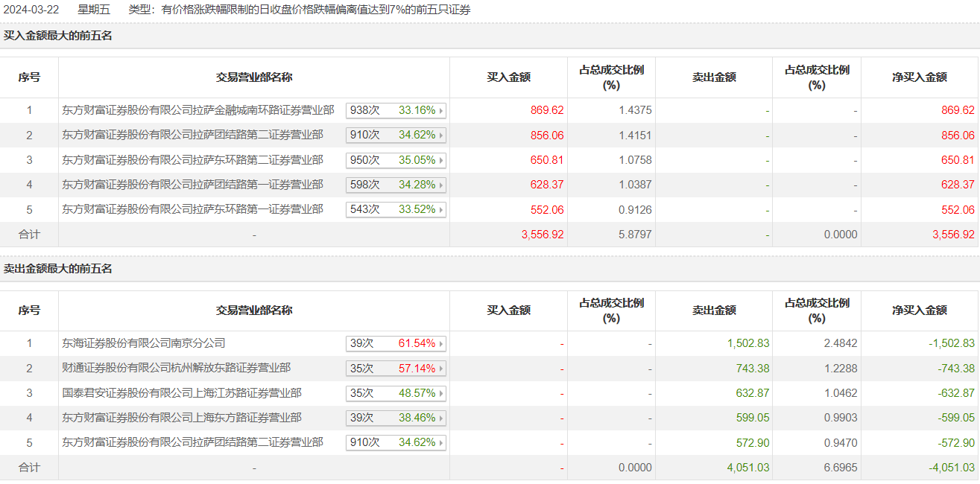Select the 星期五 weekday text

pos(94,10)
